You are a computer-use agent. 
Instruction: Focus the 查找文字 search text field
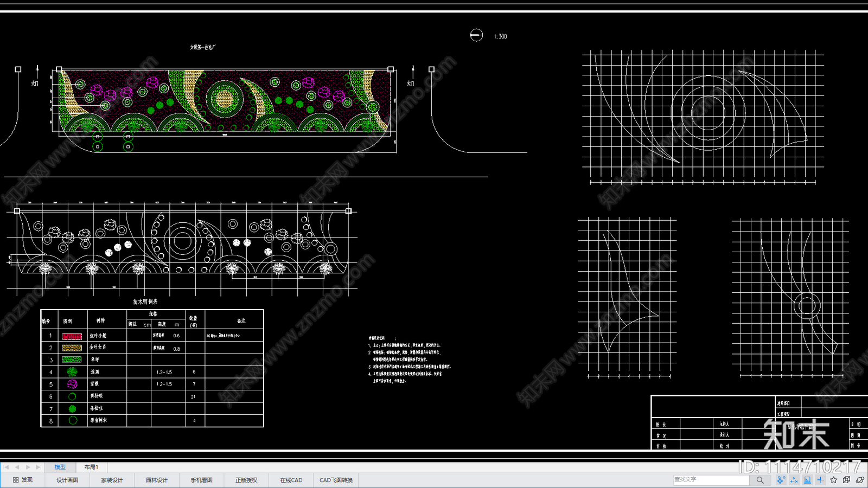click(711, 480)
